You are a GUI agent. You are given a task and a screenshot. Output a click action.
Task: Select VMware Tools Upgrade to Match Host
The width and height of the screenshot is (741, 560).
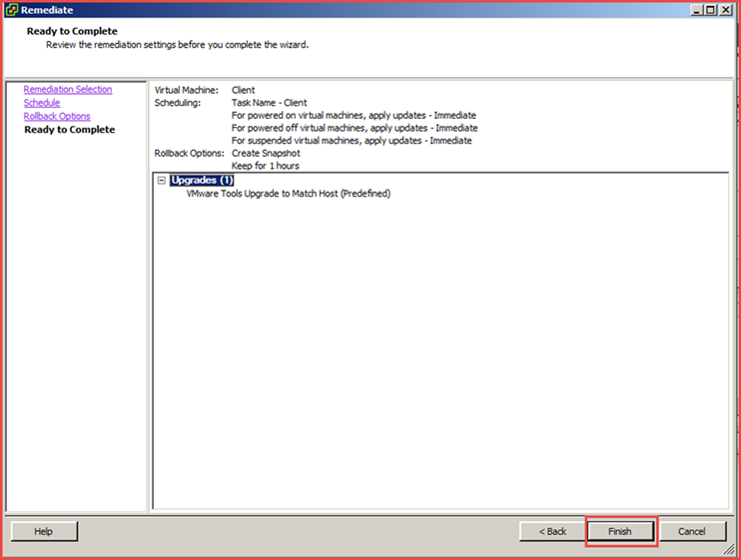(289, 194)
